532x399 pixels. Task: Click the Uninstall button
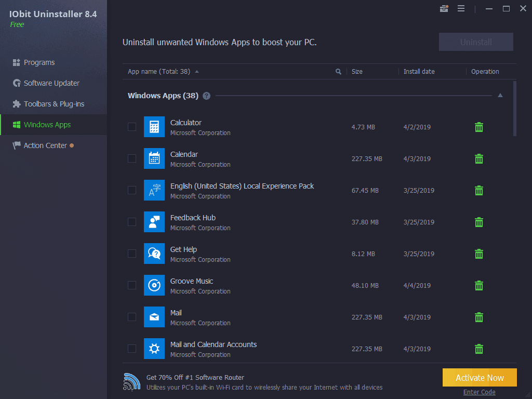tap(476, 42)
